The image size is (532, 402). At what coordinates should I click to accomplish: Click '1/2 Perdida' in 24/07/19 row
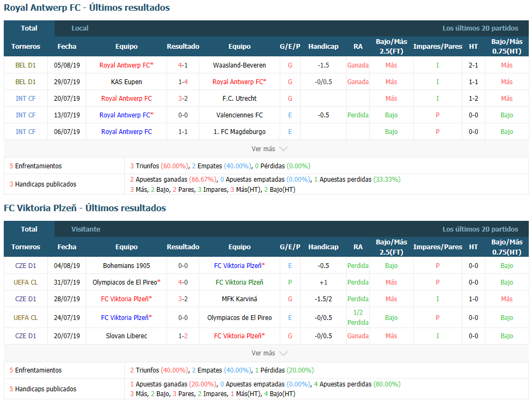(x=358, y=317)
